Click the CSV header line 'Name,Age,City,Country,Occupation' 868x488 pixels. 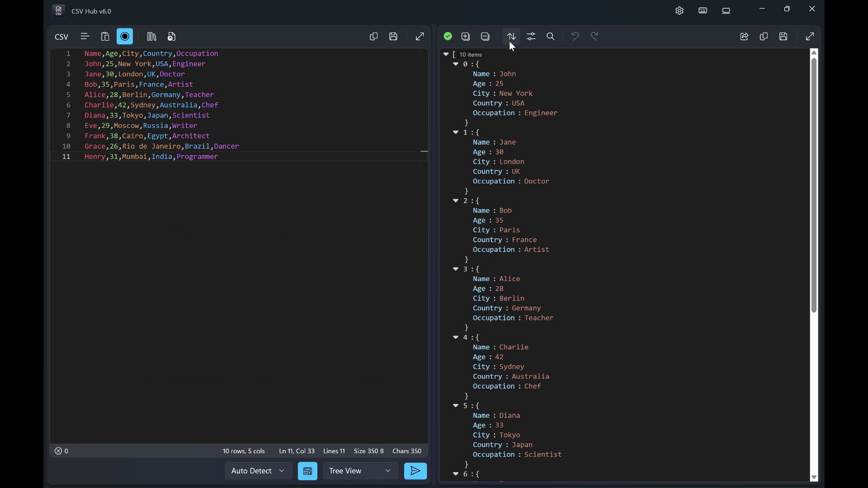click(152, 54)
